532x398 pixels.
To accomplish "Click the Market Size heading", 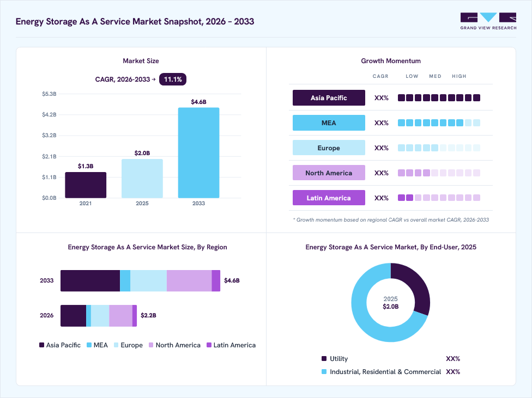I will [141, 61].
